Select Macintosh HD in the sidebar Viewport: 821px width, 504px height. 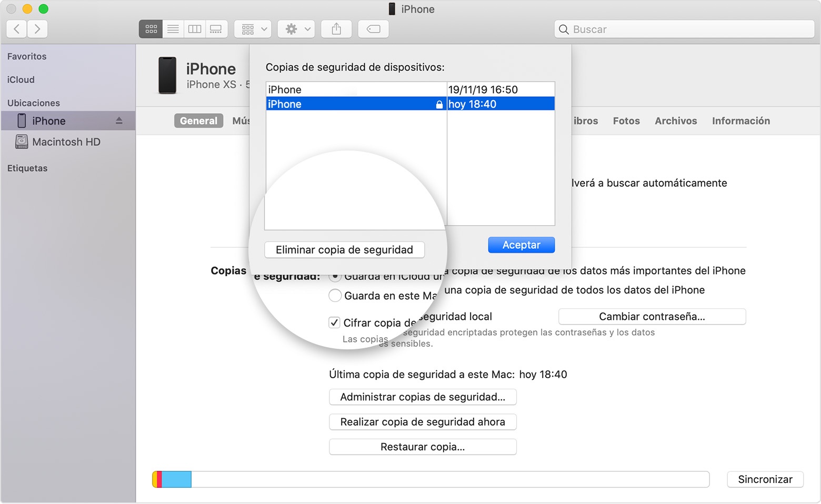(x=68, y=142)
